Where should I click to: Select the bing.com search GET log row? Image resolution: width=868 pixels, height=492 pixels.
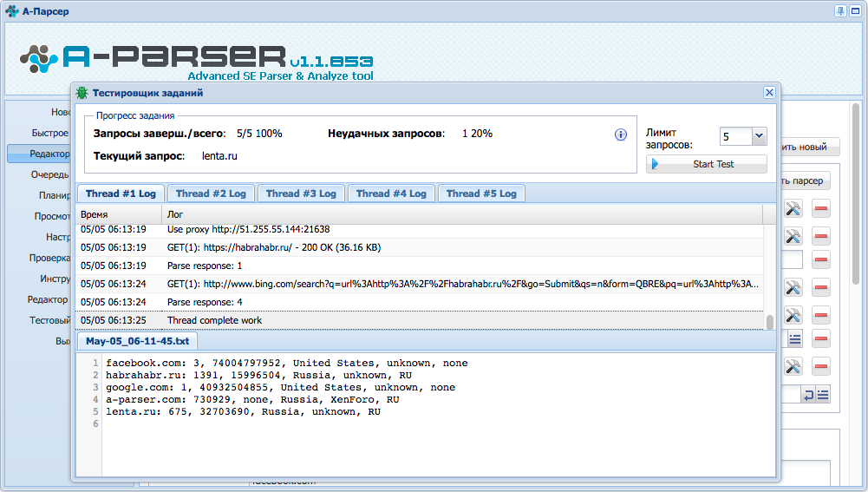[x=420, y=284]
